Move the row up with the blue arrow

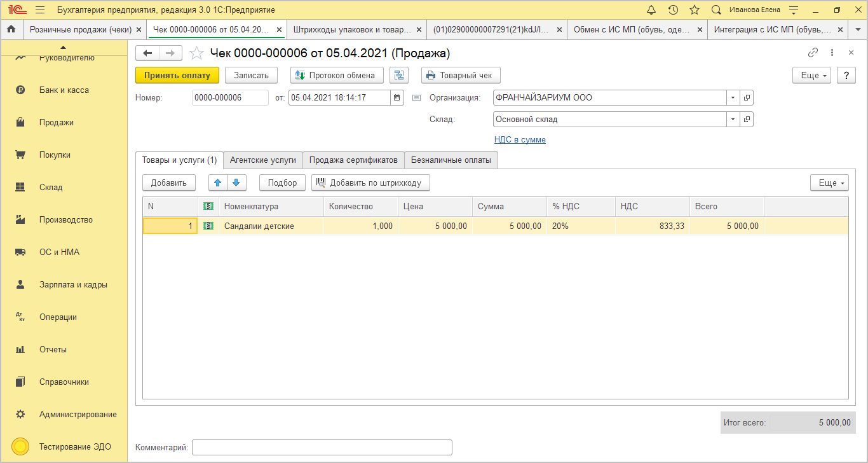[x=218, y=183]
